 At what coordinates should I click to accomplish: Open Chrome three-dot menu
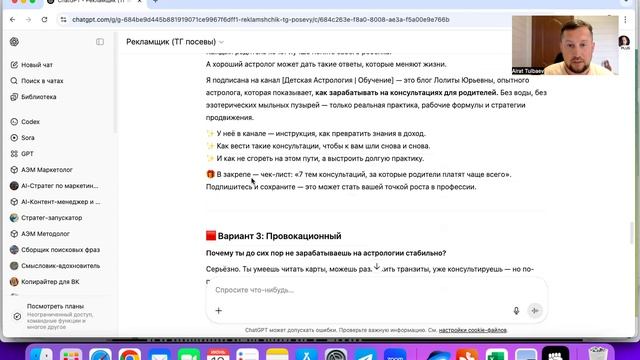[x=625, y=20]
